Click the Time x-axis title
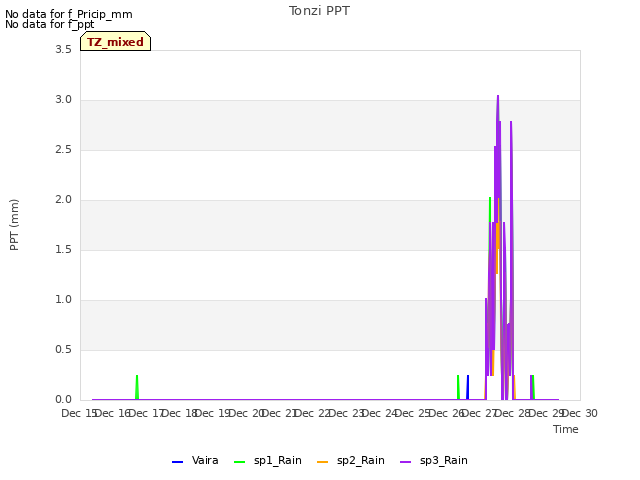 tap(566, 429)
